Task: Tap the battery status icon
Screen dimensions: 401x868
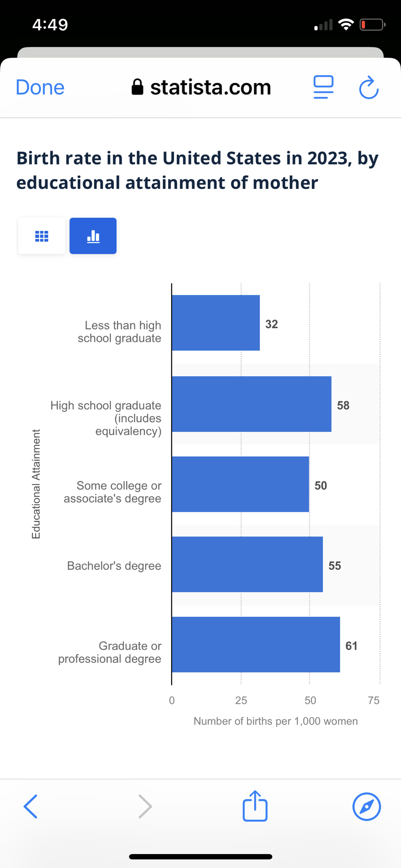Action: 372,25
